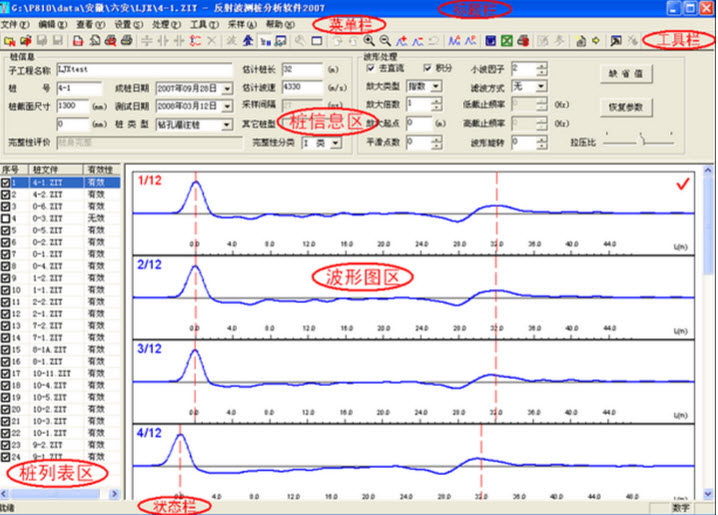Click the 估计桩长 input field

(302, 70)
